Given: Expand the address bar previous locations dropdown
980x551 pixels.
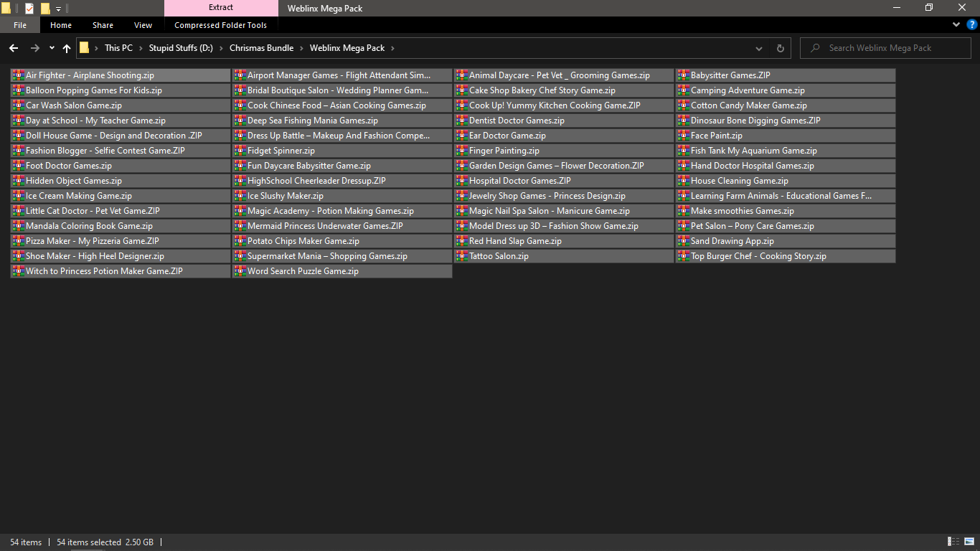Looking at the screenshot, I should click(759, 48).
